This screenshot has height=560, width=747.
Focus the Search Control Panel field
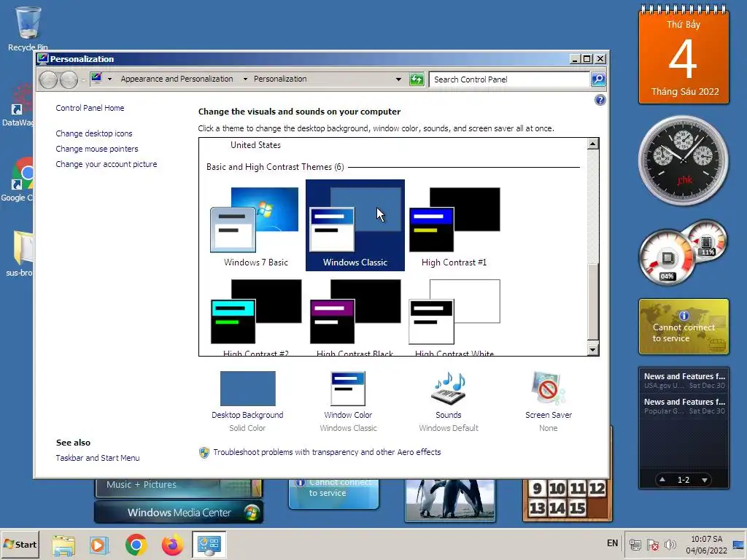[509, 79]
